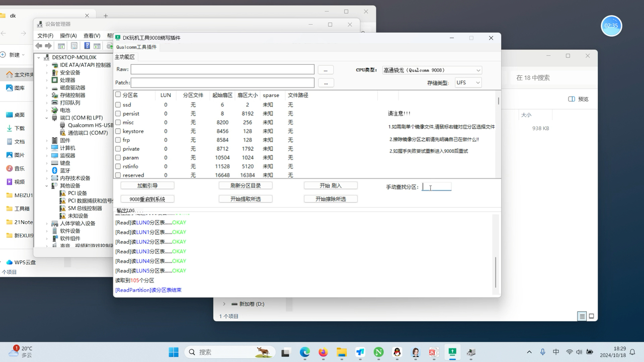This screenshot has height=362, width=644.
Task: Click the forward arrow in Device Manager toolbar
Action: click(x=48, y=46)
